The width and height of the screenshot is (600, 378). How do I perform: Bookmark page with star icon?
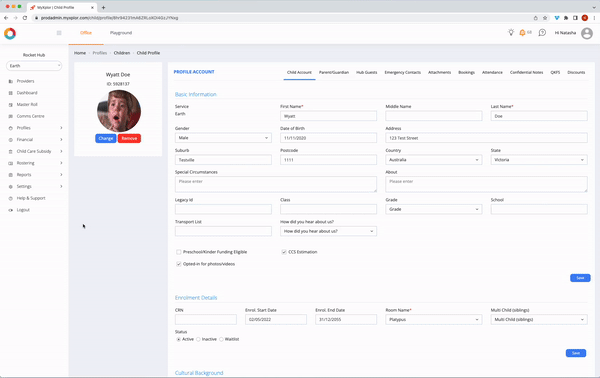tap(545, 18)
